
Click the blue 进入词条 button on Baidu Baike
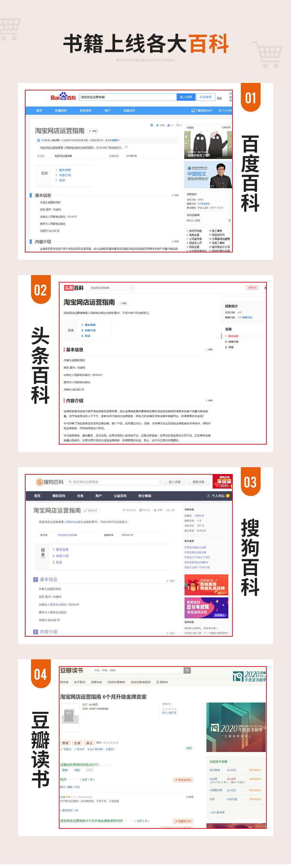coord(186,97)
